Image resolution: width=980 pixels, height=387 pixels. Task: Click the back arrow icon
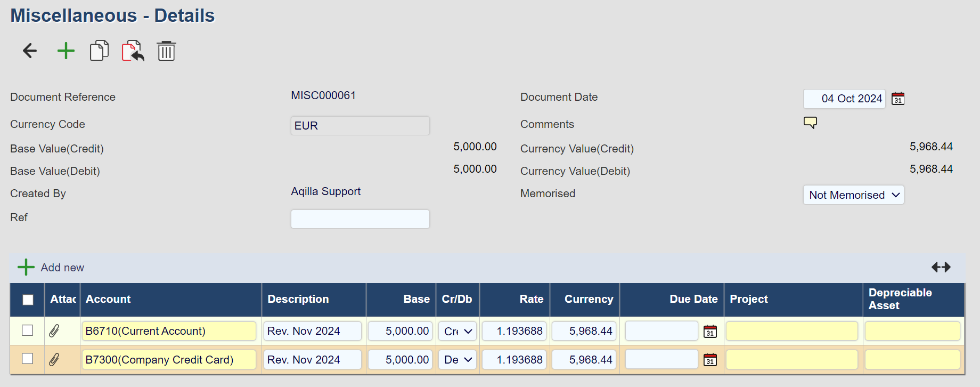click(x=30, y=51)
